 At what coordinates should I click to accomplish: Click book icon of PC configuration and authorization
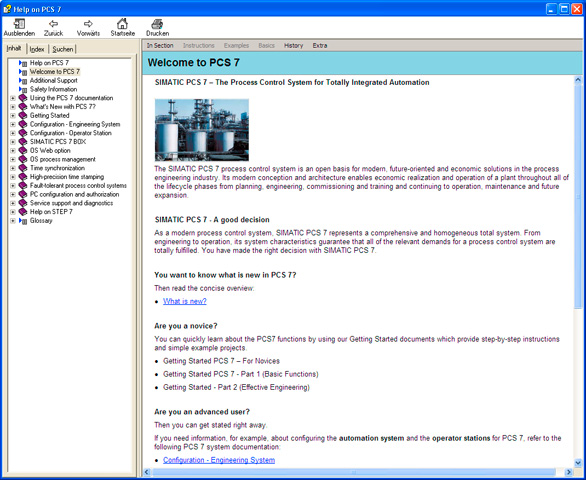click(23, 194)
